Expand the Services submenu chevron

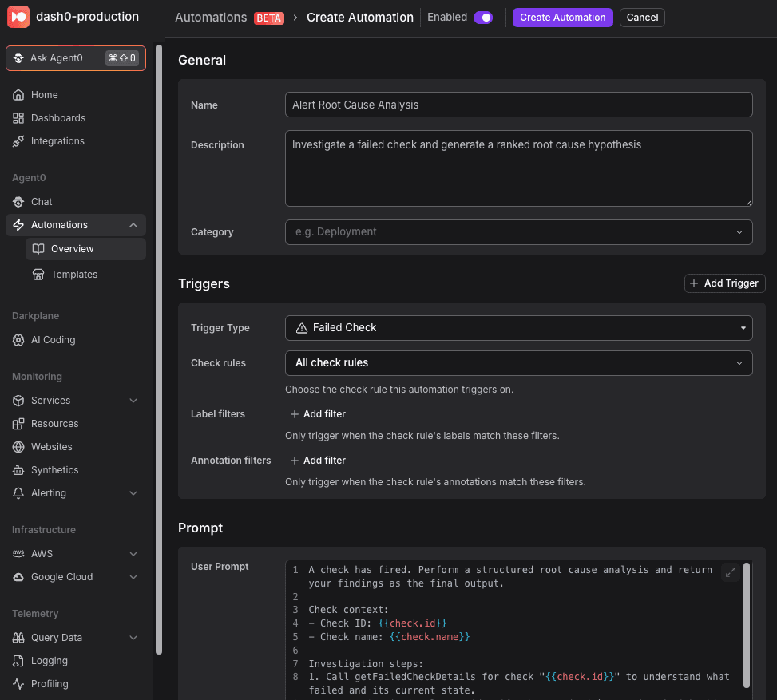(133, 400)
